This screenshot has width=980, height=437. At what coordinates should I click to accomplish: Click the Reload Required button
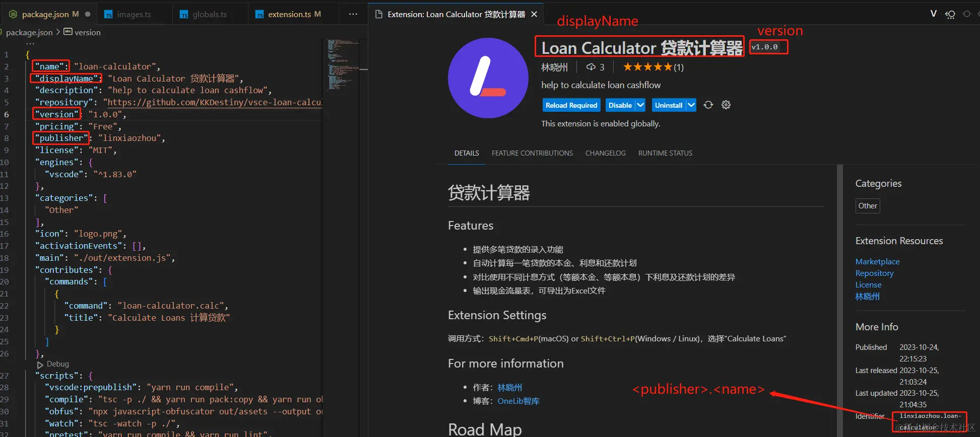[x=571, y=105]
